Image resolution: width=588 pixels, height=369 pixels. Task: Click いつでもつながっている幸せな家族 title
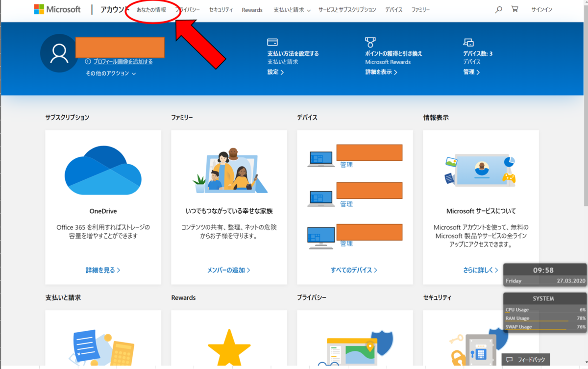click(229, 211)
